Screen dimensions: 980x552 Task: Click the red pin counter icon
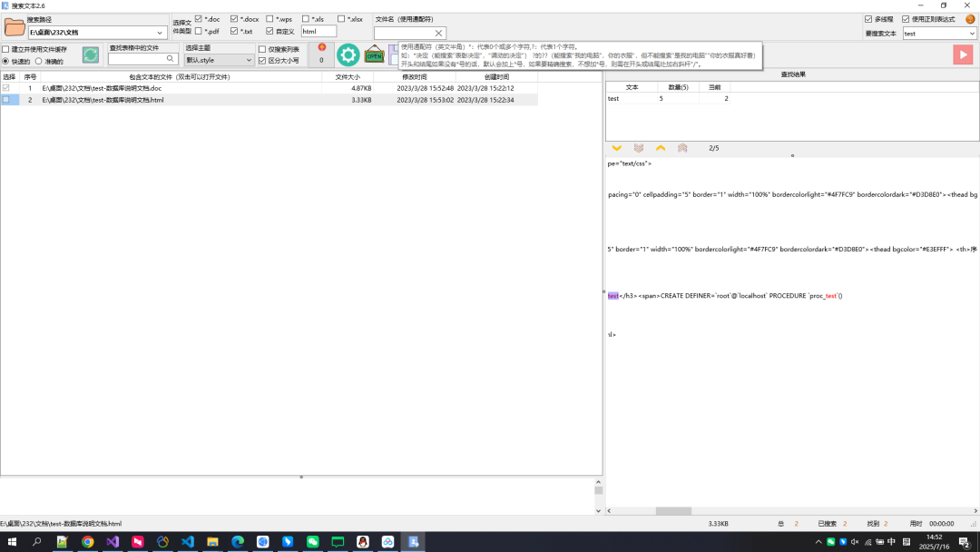click(322, 47)
